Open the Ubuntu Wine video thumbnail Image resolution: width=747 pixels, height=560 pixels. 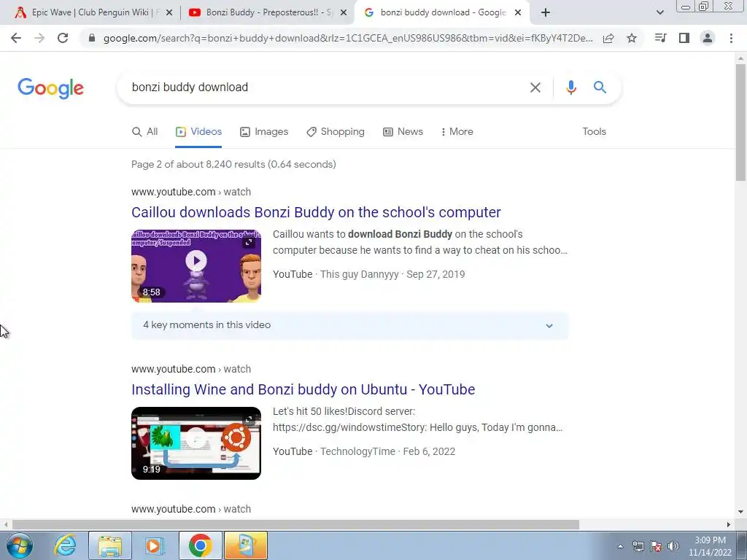pyautogui.click(x=196, y=443)
